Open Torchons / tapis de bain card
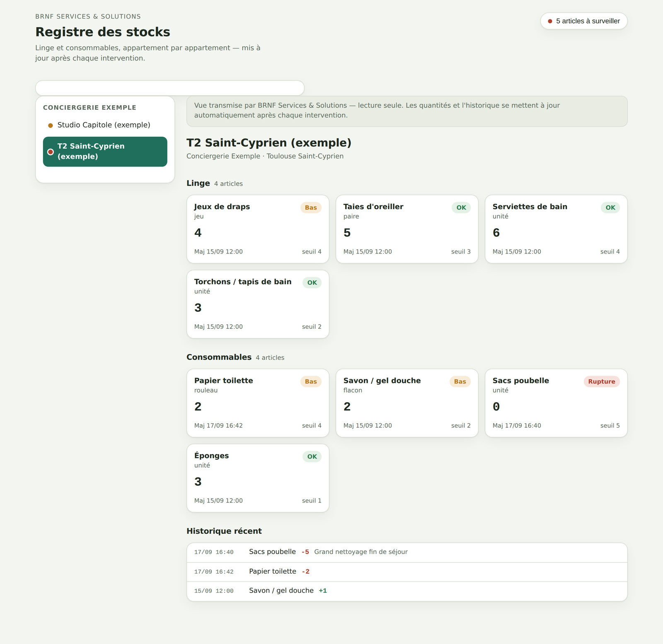 [258, 304]
